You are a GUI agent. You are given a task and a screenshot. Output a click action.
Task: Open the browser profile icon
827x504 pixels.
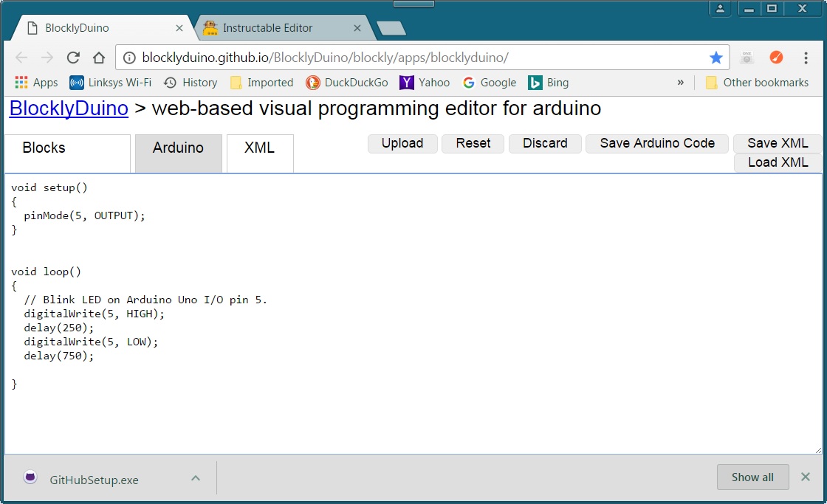point(720,8)
